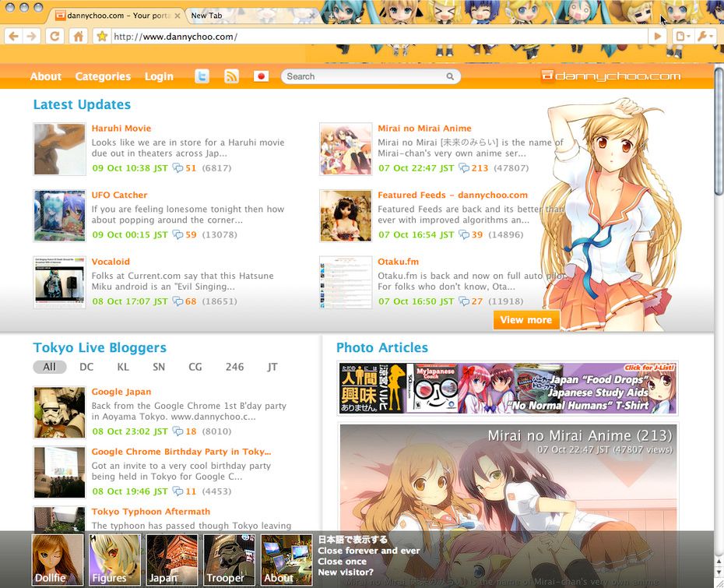This screenshot has height=588, width=724.
Task: Switch language with the Japan flag icon
Action: (x=261, y=76)
